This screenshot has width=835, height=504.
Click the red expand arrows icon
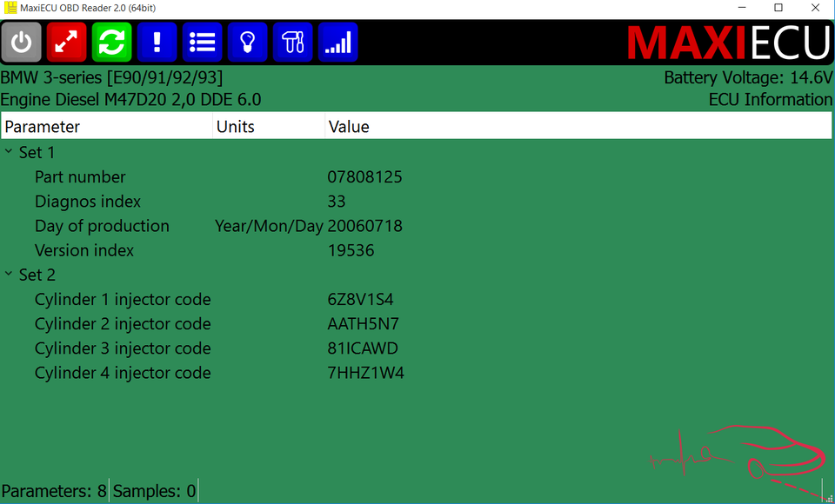(67, 42)
